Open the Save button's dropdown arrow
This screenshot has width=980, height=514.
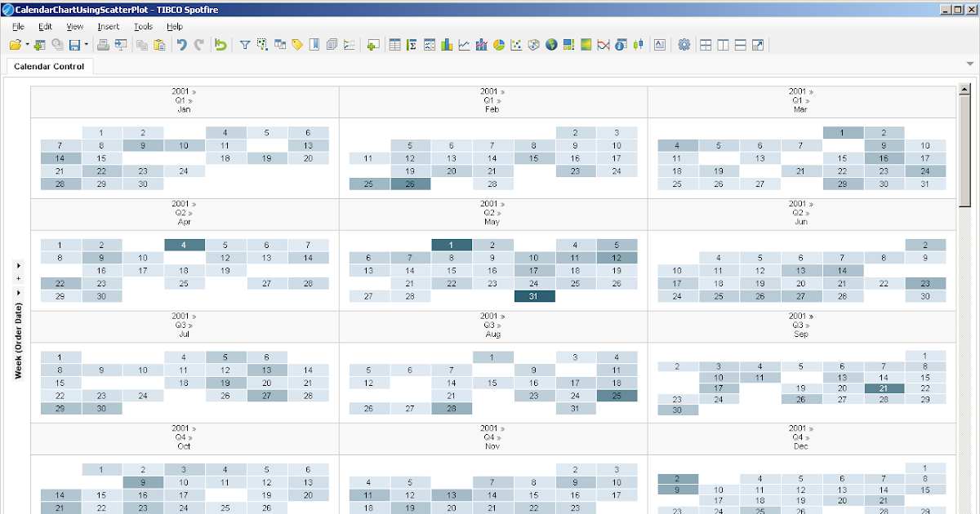pos(86,45)
